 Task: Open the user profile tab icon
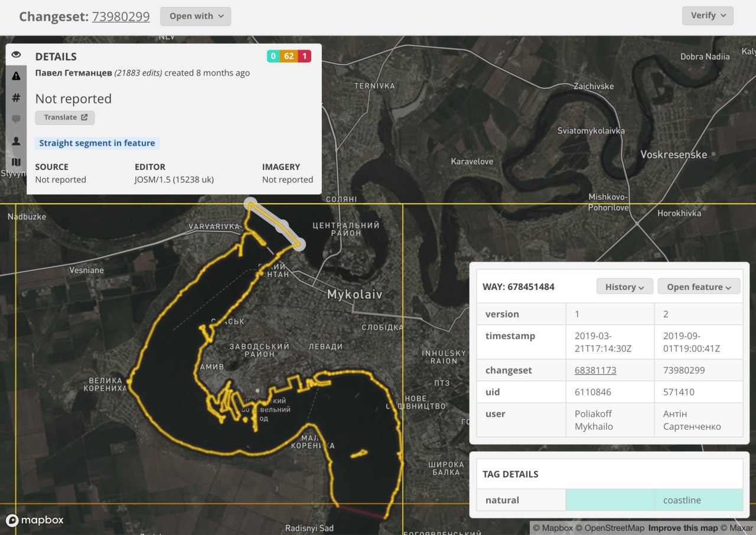point(16,141)
